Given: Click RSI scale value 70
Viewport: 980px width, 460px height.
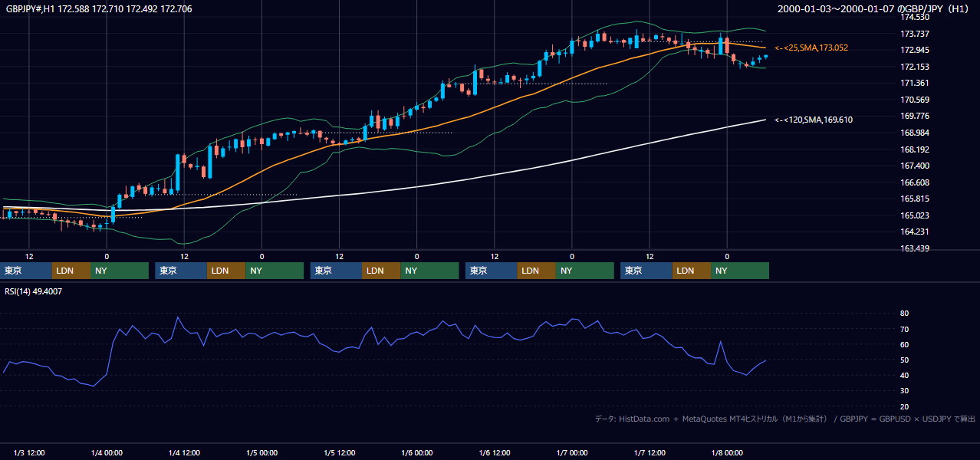Looking at the screenshot, I should tap(904, 329).
